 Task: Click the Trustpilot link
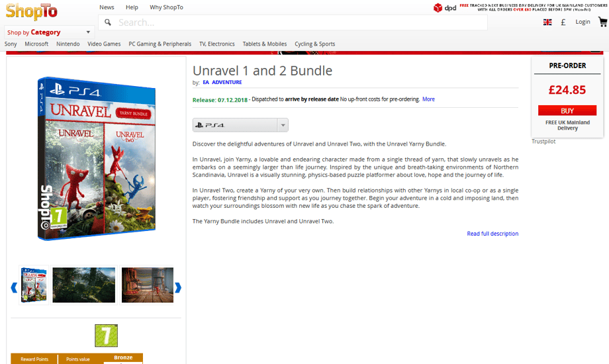click(x=543, y=142)
